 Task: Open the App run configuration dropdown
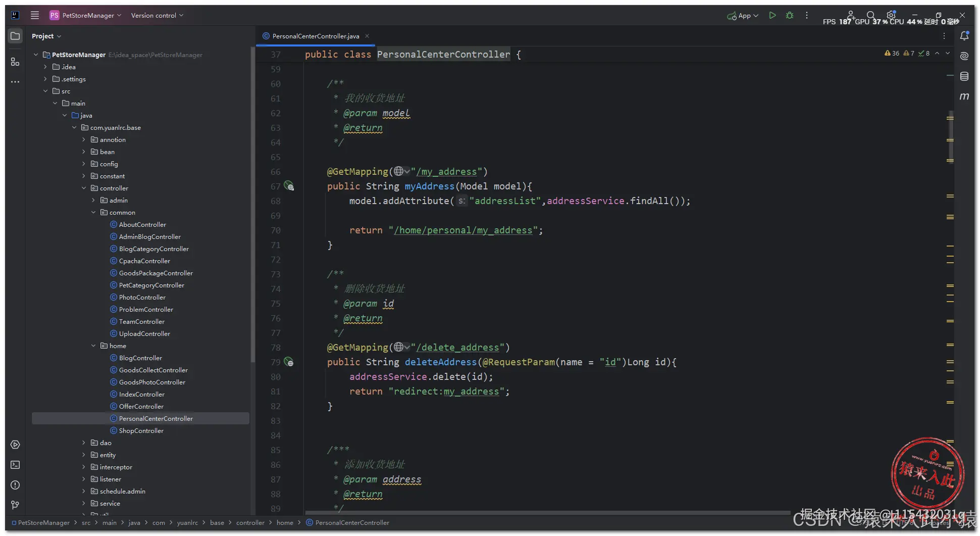pyautogui.click(x=743, y=16)
